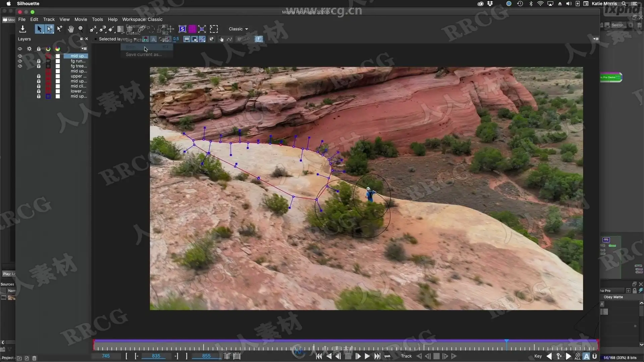Click the marquee zoom region icon

pos(214,29)
